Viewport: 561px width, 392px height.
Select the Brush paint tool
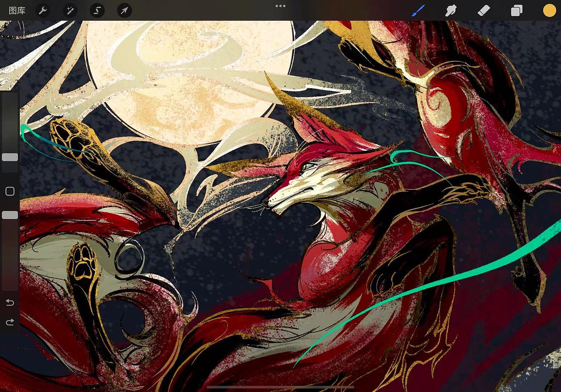pos(418,10)
